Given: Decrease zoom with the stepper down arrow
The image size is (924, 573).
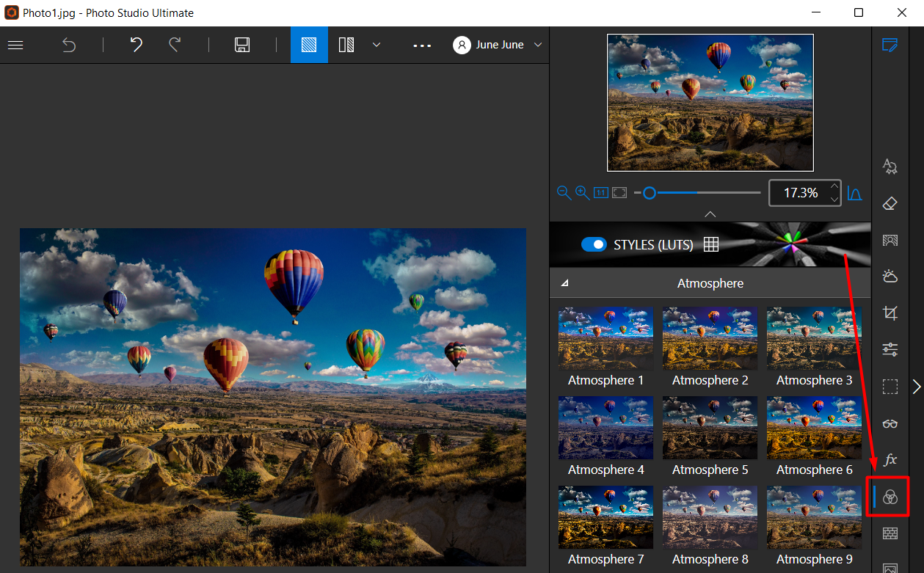Looking at the screenshot, I should click(834, 199).
